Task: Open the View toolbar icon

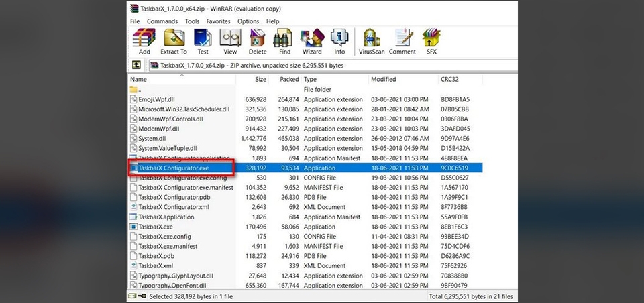Action: tap(230, 38)
